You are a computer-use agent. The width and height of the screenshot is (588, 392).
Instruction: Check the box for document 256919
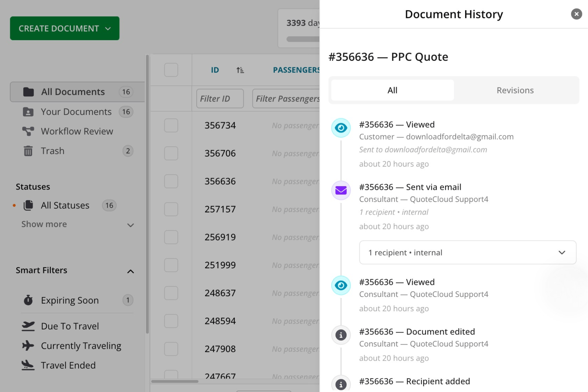click(171, 237)
